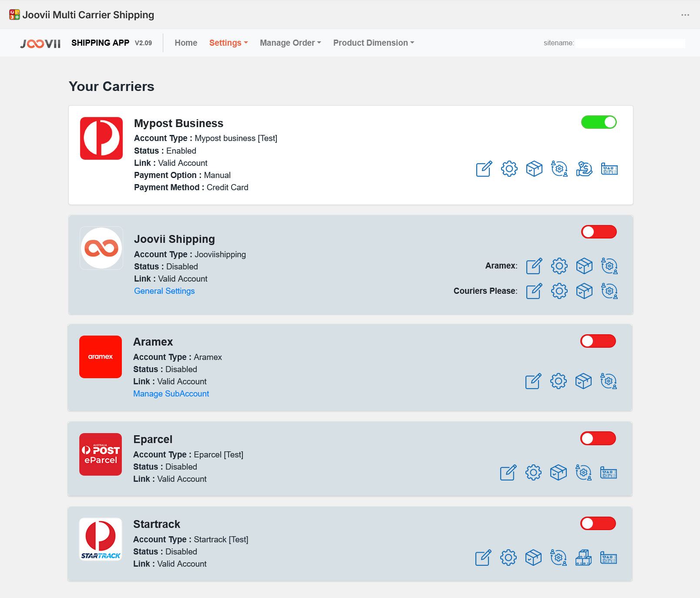Open the General Settings link under Joovii Shipping

point(165,291)
